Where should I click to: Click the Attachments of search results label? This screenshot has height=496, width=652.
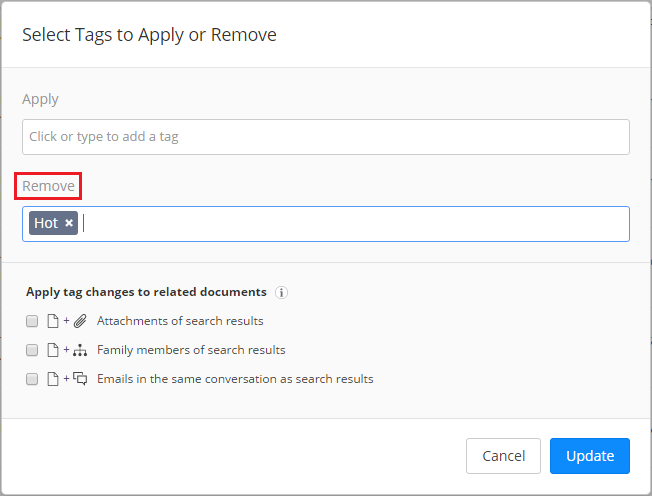click(x=180, y=321)
